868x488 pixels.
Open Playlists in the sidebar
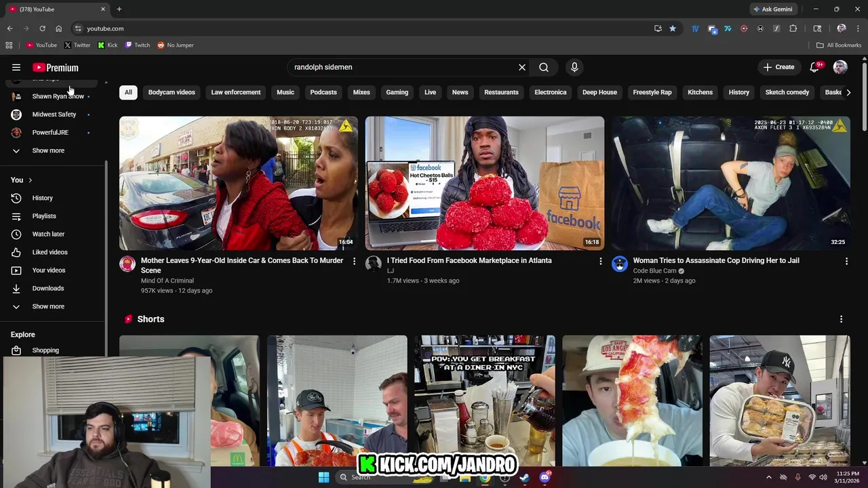click(x=54, y=216)
